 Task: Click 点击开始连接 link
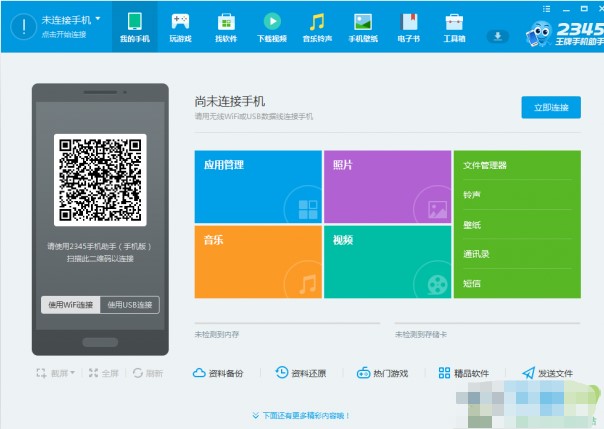click(64, 35)
